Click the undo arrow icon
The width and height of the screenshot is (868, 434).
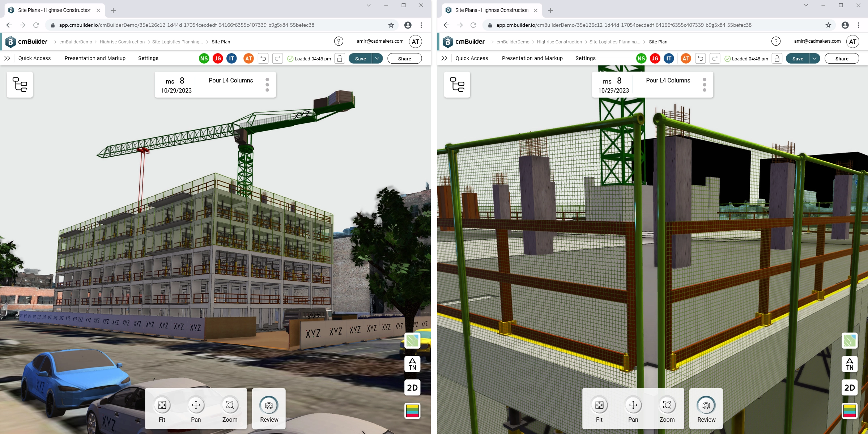[x=264, y=58]
